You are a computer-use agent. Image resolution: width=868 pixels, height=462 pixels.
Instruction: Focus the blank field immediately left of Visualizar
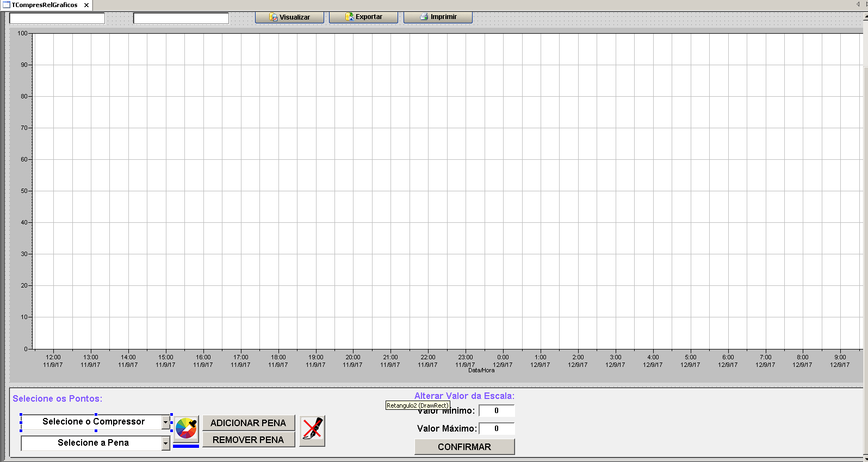click(181, 18)
